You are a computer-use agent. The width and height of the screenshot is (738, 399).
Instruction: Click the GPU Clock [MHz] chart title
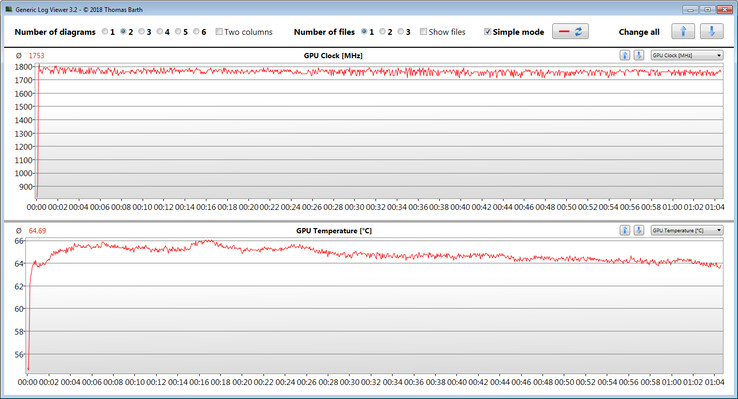click(x=333, y=56)
